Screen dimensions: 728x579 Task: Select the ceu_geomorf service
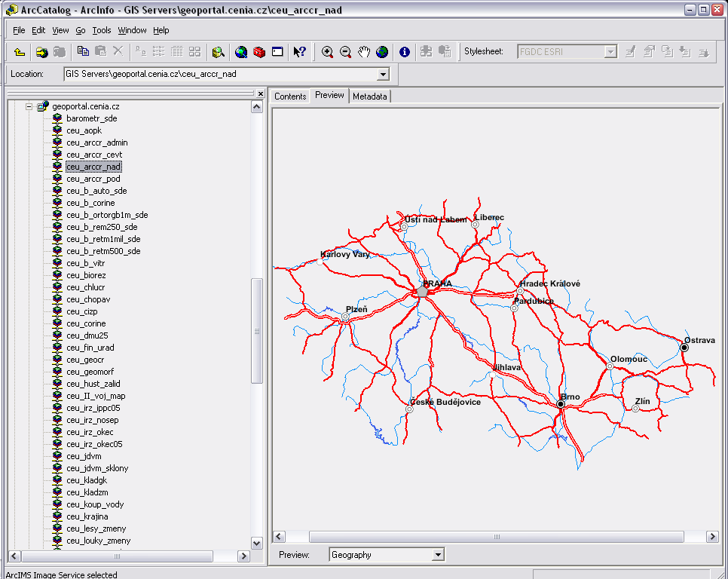tap(90, 372)
